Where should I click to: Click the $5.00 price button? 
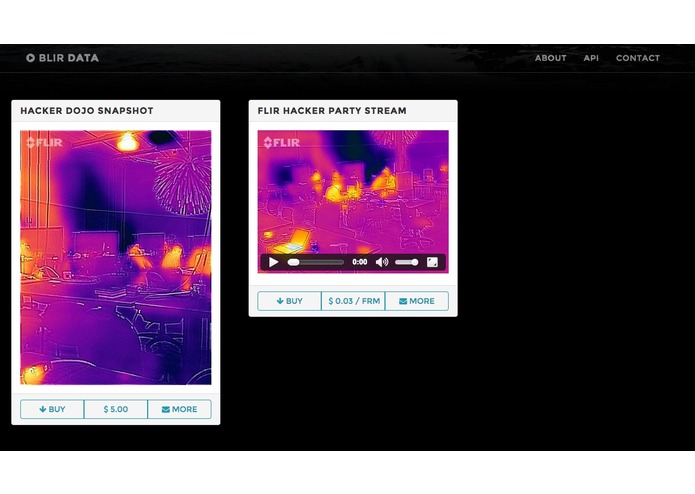[x=116, y=409]
